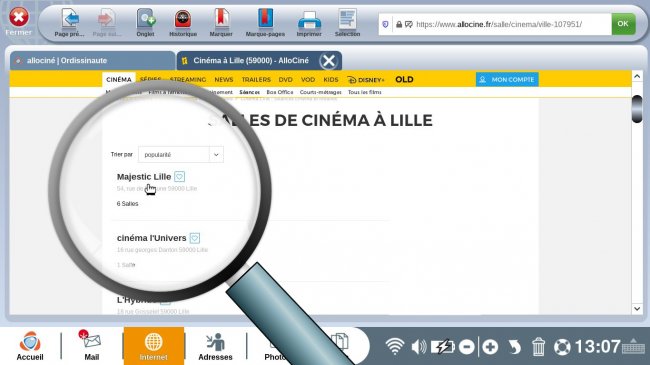
Task: Open VOD menu item
Action: pyautogui.click(x=308, y=79)
